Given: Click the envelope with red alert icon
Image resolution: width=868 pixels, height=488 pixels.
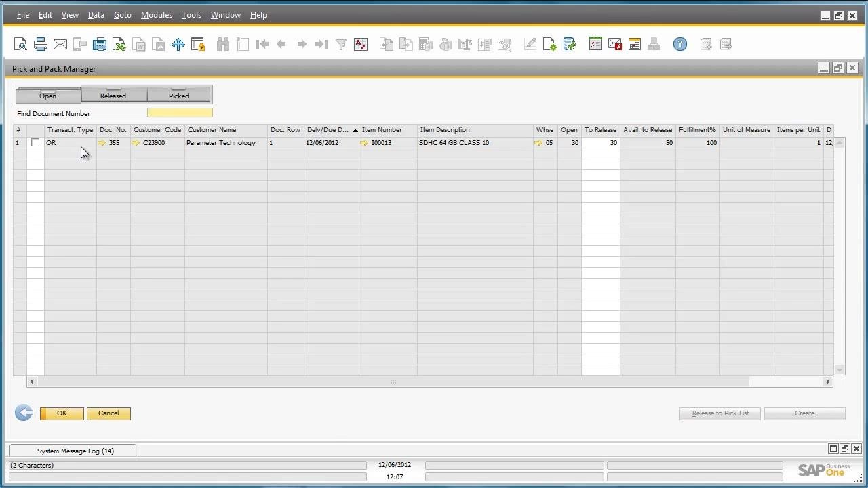Looking at the screenshot, I should (615, 45).
